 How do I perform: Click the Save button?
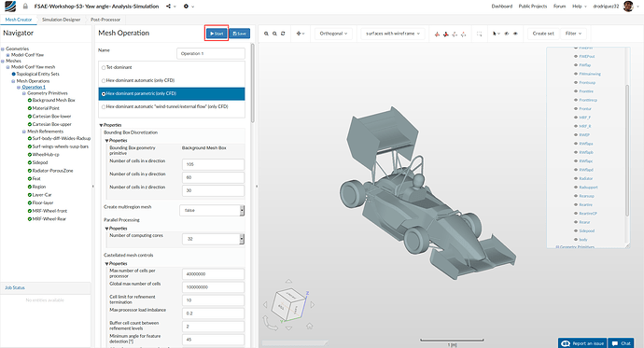(x=240, y=34)
